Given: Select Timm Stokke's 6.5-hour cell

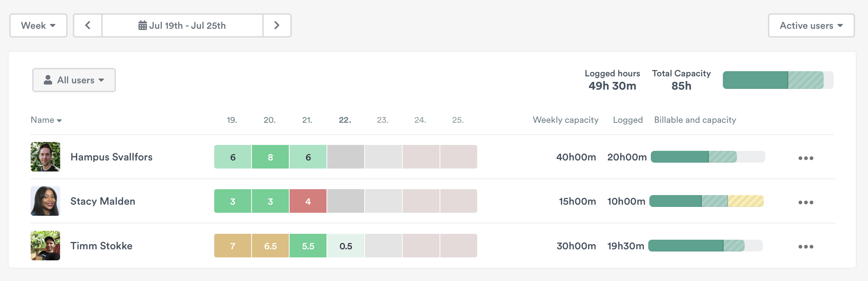Looking at the screenshot, I should (x=270, y=246).
